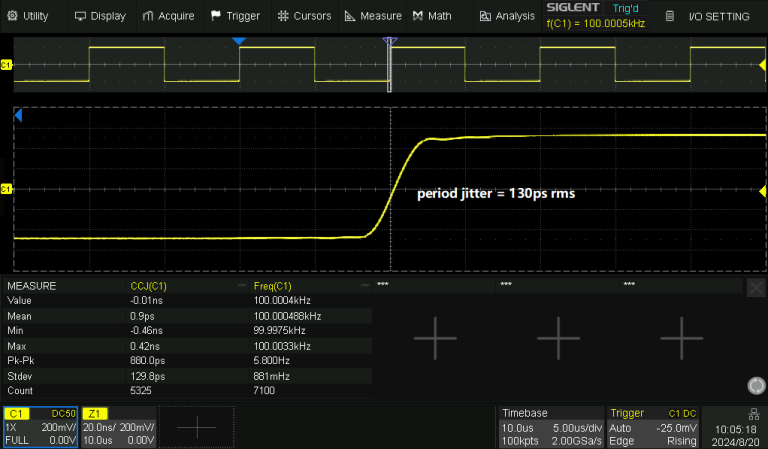Screen dimensions: 768x449
Task: Open the Utility menu
Action: tap(28, 16)
